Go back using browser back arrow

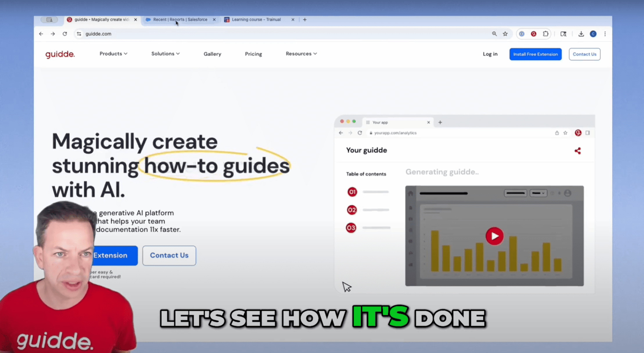[41, 34]
